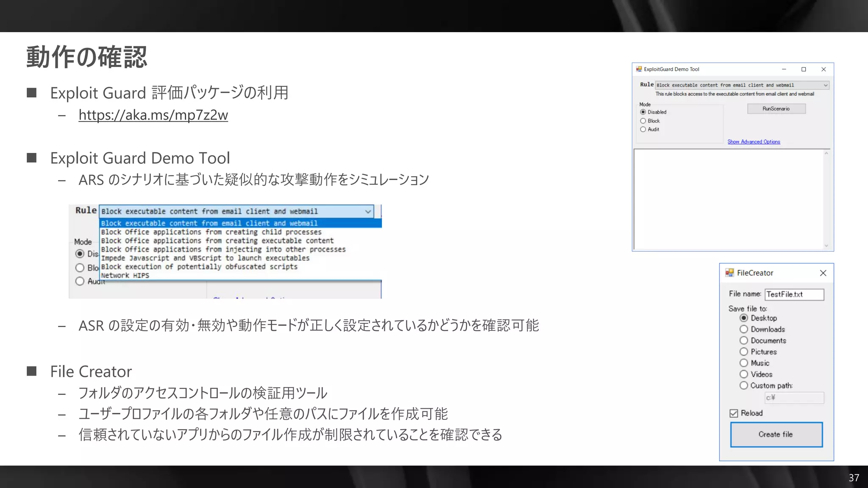
Task: Minimize the ExploitGuard Demo Tool window
Action: (784, 69)
